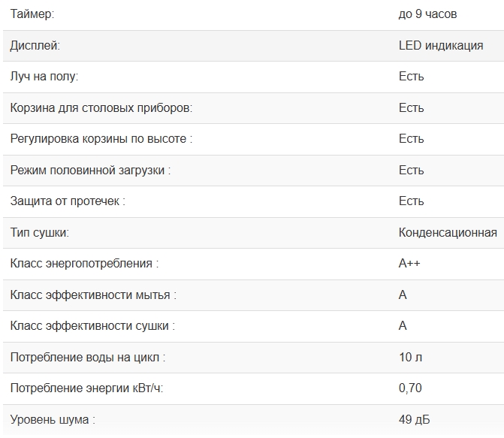This screenshot has width=504, height=438.
Task: Click the "Конденсационная" drying type value
Action: click(448, 233)
